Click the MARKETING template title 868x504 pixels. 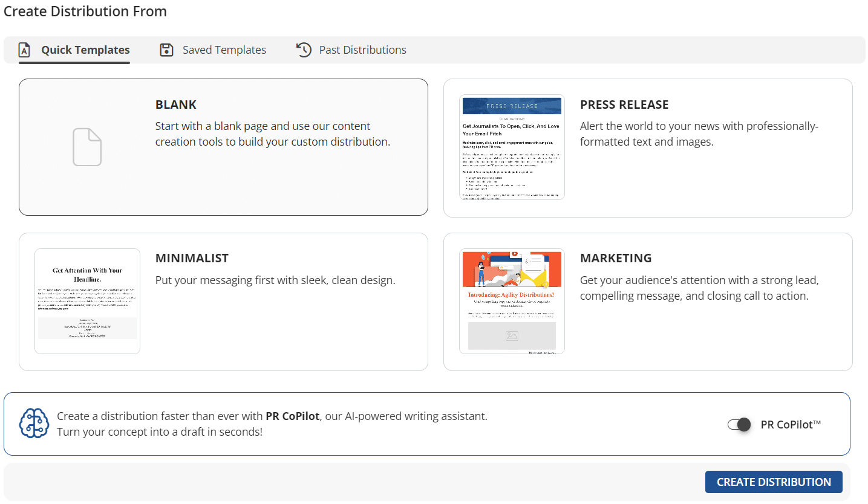616,258
